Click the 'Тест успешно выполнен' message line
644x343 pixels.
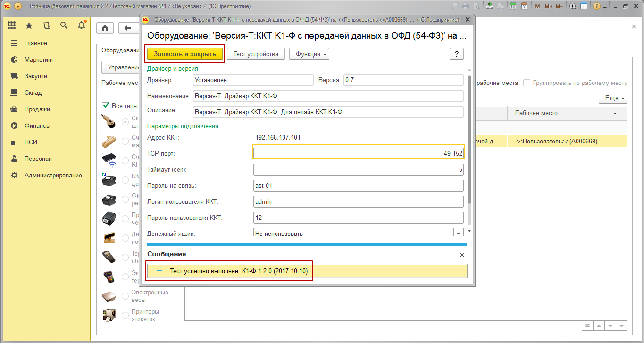(x=307, y=271)
